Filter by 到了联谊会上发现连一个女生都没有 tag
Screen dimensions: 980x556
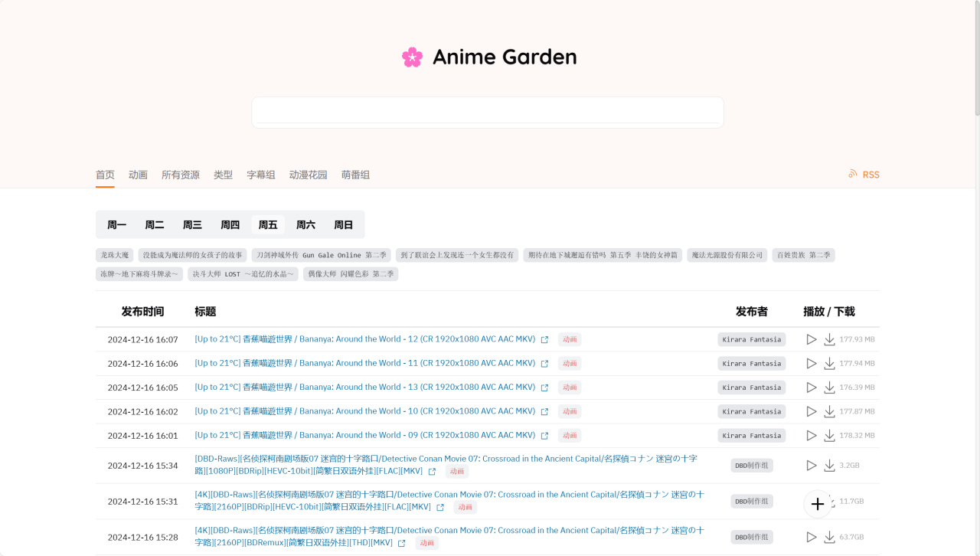tap(457, 255)
